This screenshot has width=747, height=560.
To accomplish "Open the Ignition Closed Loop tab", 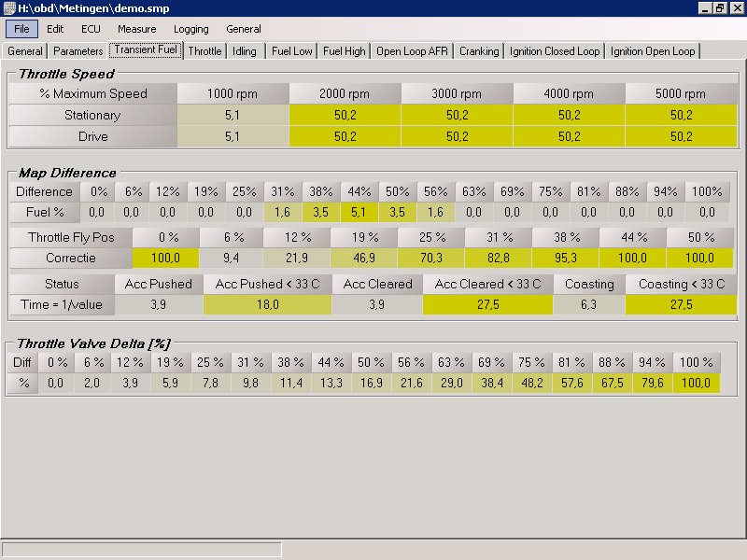I will [555, 51].
